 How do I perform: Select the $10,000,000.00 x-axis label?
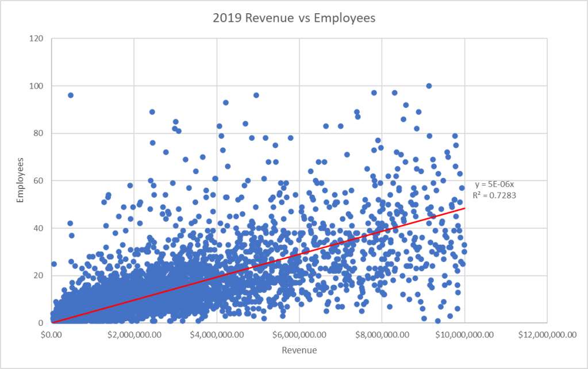click(464, 334)
